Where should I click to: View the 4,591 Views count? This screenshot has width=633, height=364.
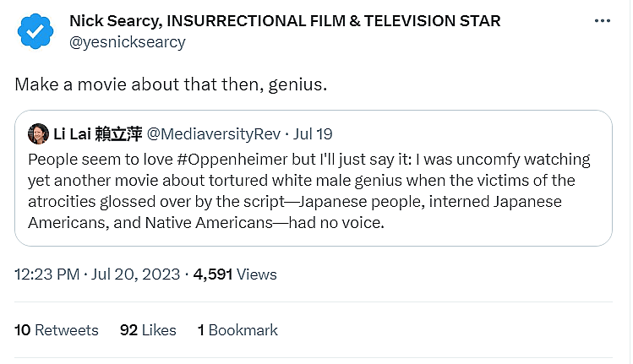pyautogui.click(x=235, y=274)
